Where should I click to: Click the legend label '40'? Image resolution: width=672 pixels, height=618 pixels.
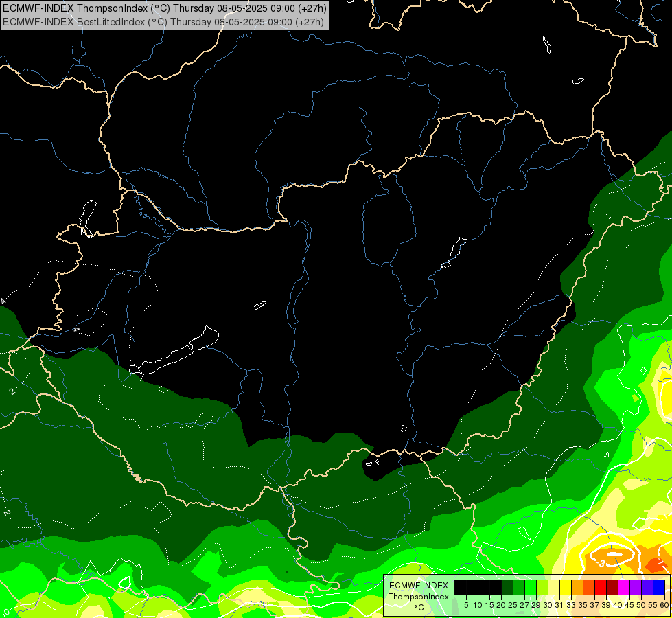pyautogui.click(x=618, y=605)
